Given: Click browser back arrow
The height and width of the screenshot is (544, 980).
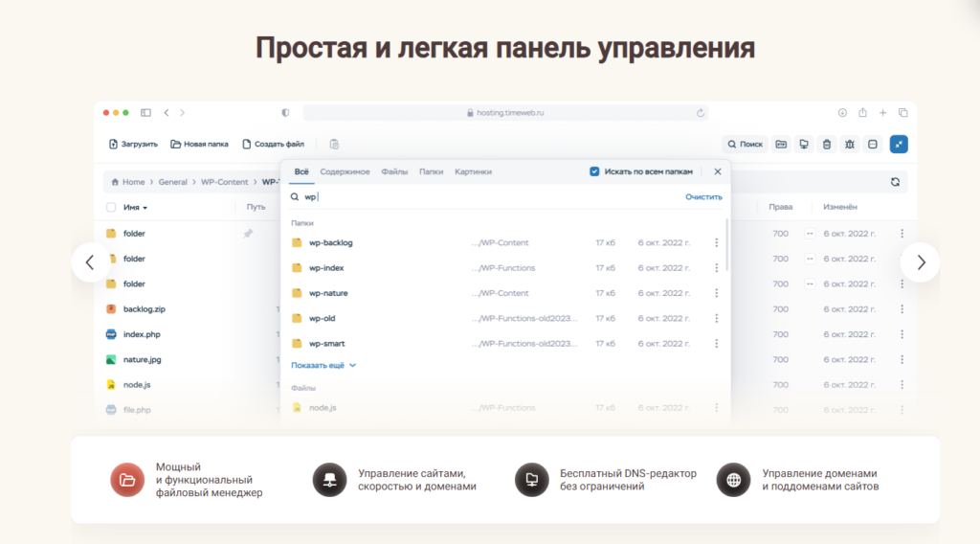Looking at the screenshot, I should [x=167, y=113].
